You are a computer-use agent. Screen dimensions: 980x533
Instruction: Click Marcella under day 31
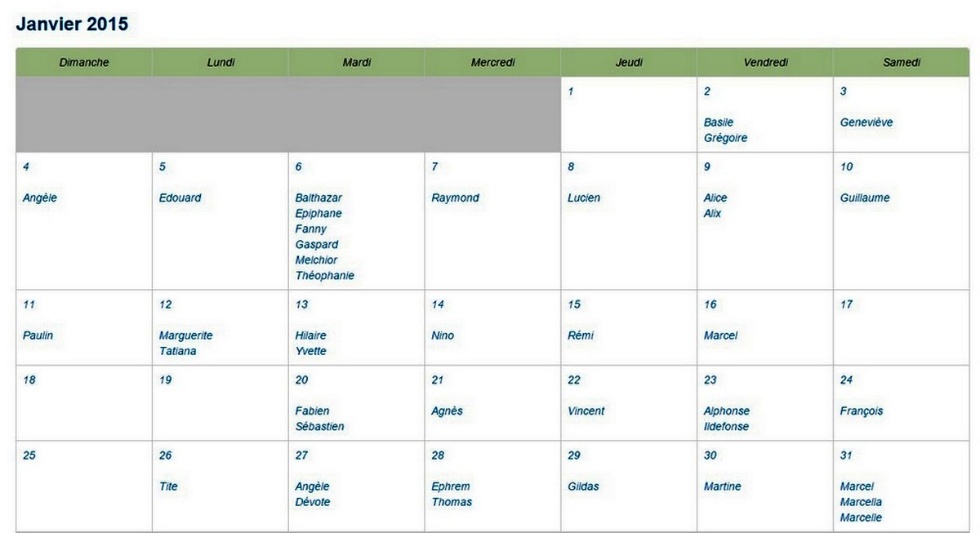pyautogui.click(x=861, y=502)
